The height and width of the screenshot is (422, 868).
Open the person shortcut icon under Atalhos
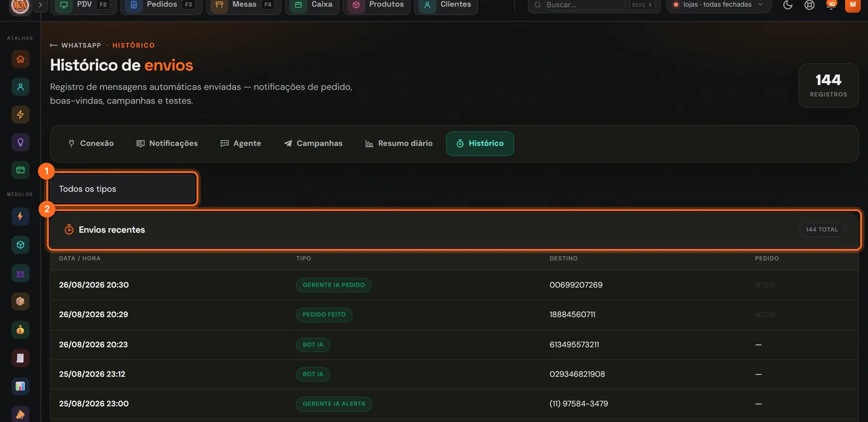click(20, 87)
